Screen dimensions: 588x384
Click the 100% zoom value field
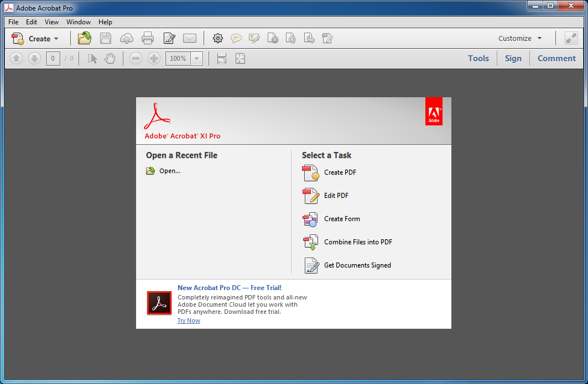pyautogui.click(x=178, y=59)
